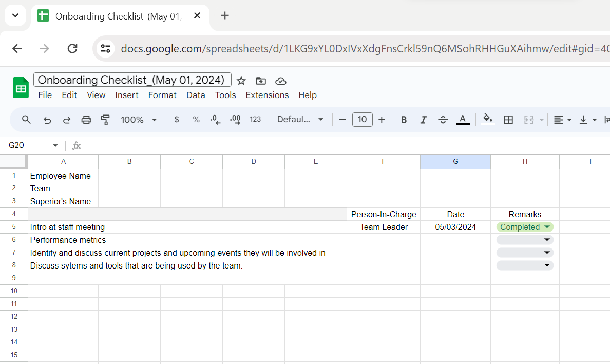Open more number formats (123)
Screen dimensions: 610x364
coord(255,120)
